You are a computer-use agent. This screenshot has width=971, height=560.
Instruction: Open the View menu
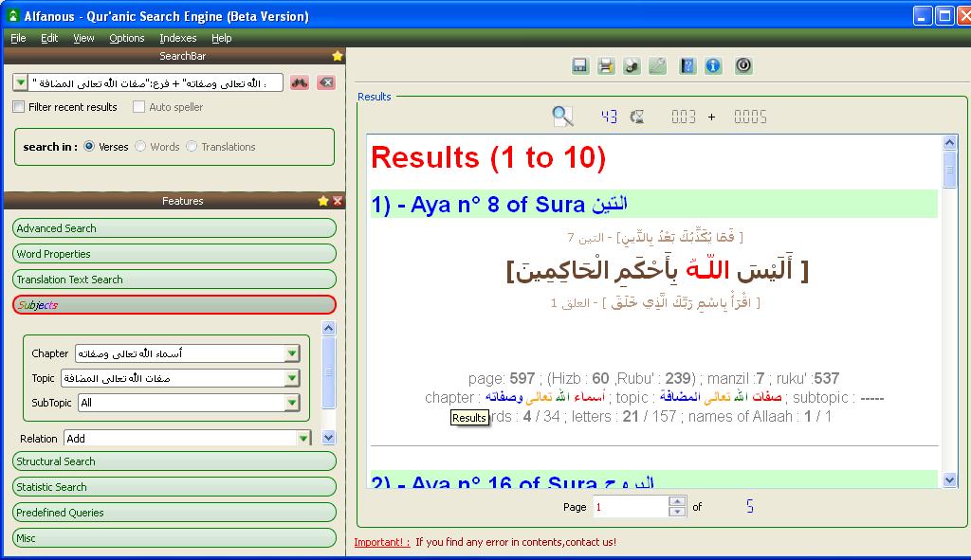pos(83,38)
